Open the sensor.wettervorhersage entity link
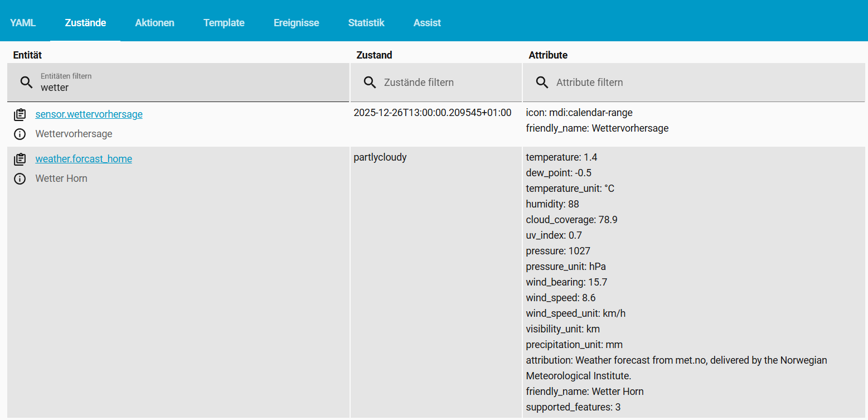This screenshot has width=868, height=420. click(x=89, y=114)
